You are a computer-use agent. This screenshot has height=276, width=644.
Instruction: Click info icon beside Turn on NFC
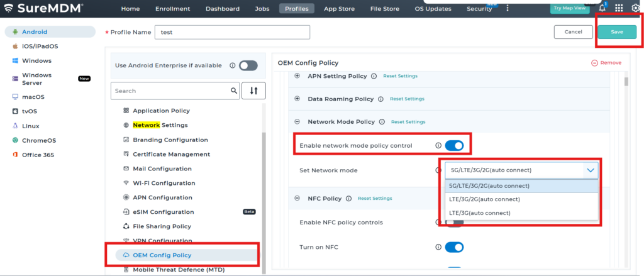pos(438,247)
